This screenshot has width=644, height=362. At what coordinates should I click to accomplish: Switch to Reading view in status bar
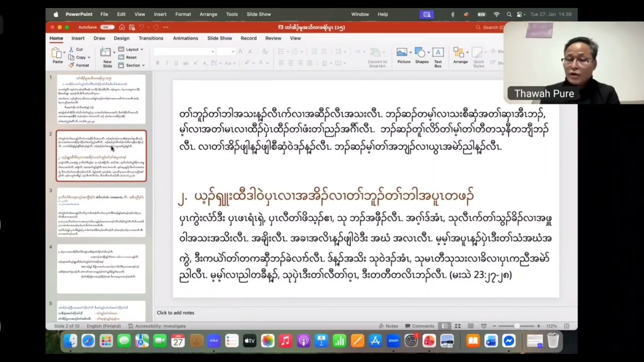(x=470, y=326)
